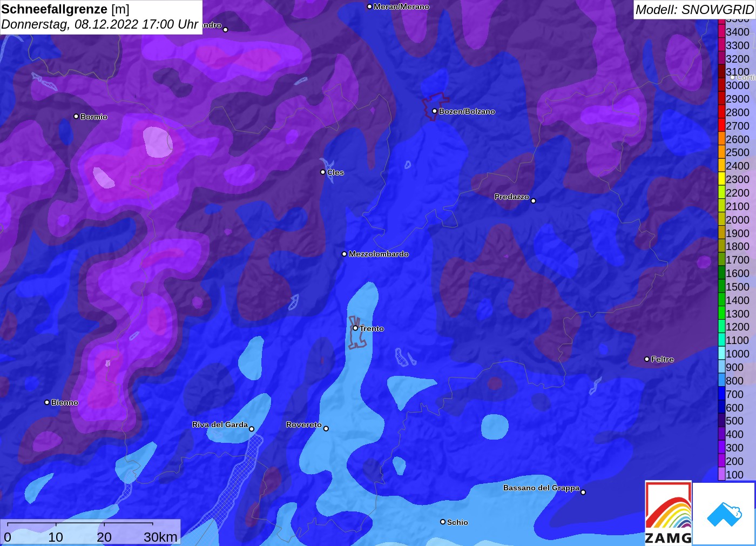
Task: Select the Schio map label
Action: coord(457,522)
